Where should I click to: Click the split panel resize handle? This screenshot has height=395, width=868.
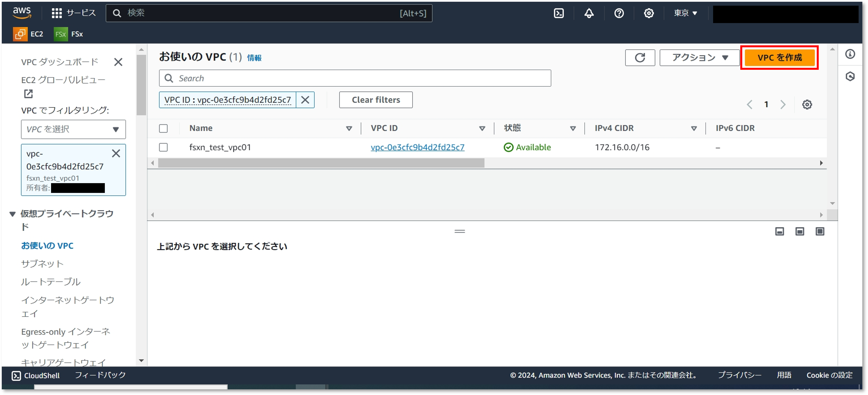tap(459, 231)
